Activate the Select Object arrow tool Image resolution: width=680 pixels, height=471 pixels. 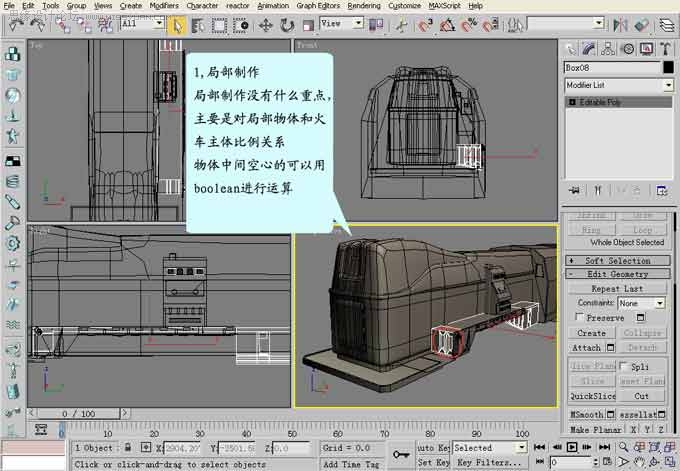[x=177, y=25]
